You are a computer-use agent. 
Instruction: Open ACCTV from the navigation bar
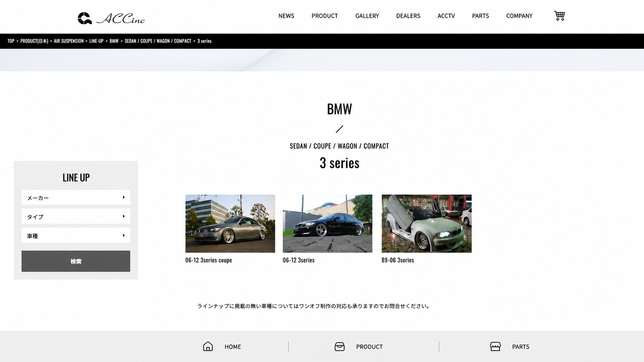click(x=446, y=16)
